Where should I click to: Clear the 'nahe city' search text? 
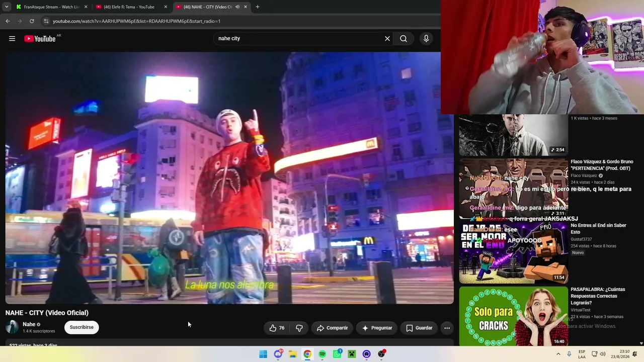pyautogui.click(x=387, y=39)
